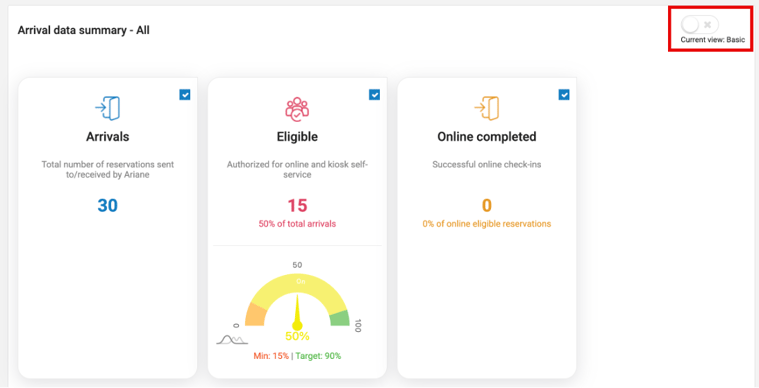Click 'Total number of reservations' description
759x388 pixels.
[x=107, y=169]
